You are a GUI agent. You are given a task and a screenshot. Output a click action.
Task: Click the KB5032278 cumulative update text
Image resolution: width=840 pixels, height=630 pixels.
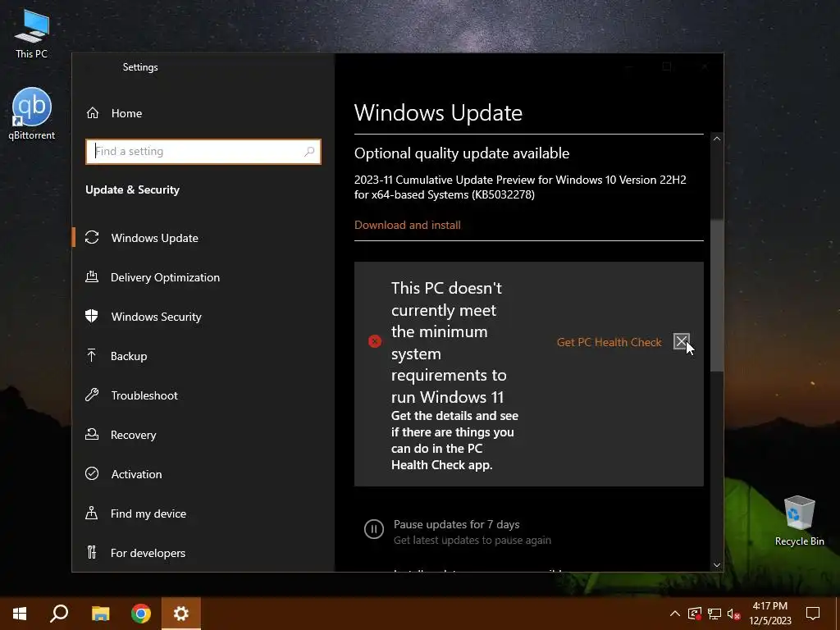click(520, 187)
